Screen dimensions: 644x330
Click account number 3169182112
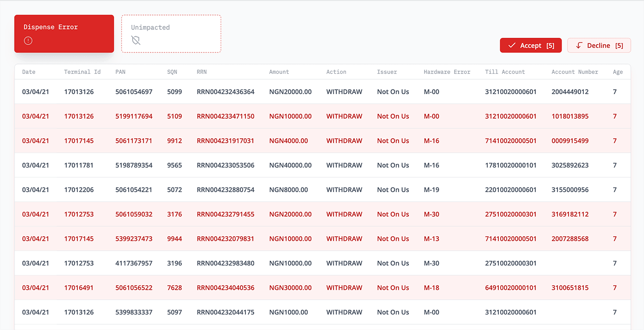tap(570, 214)
